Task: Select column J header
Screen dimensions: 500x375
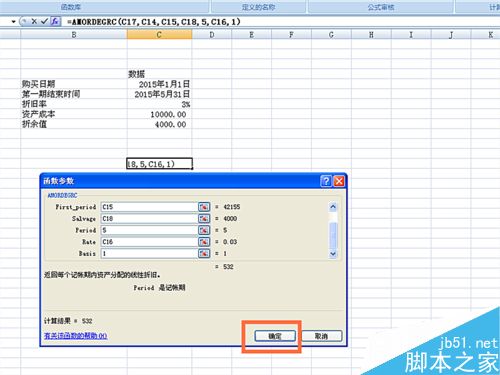Action: 451,35
